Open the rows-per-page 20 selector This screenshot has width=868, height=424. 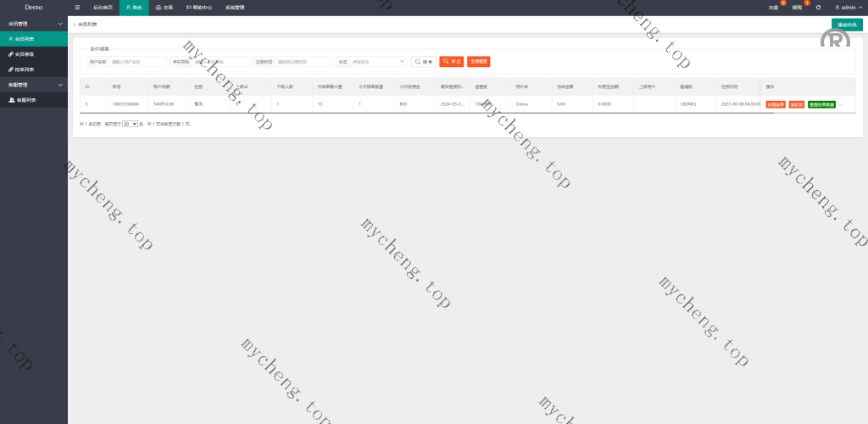pyautogui.click(x=130, y=124)
